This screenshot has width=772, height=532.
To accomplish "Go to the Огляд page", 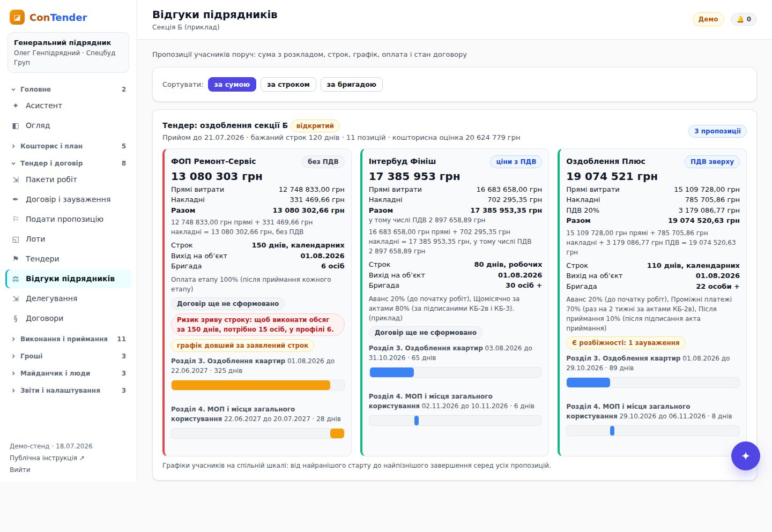I will pos(69,125).
